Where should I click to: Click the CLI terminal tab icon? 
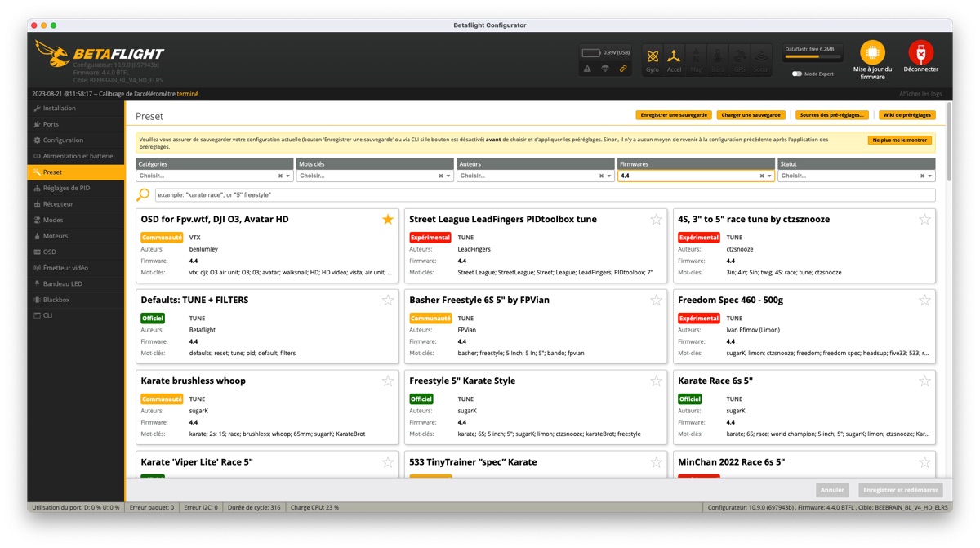coord(37,315)
